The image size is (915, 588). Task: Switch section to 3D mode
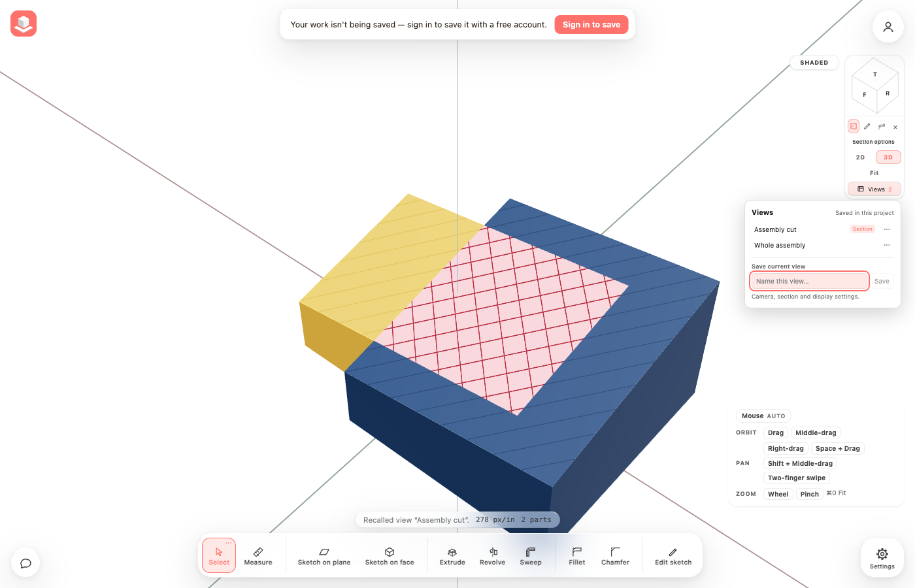(x=888, y=157)
